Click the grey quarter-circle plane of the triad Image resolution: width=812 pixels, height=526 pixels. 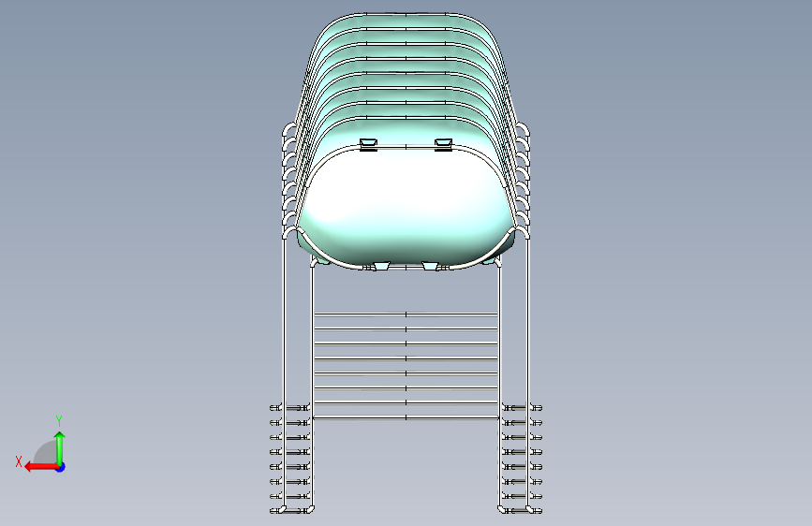point(47,453)
